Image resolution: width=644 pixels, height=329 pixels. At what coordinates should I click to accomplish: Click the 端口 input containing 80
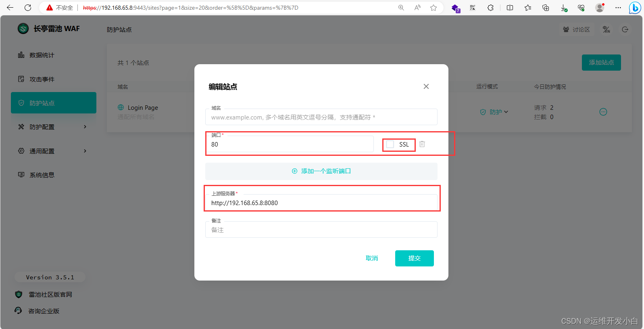(x=290, y=144)
